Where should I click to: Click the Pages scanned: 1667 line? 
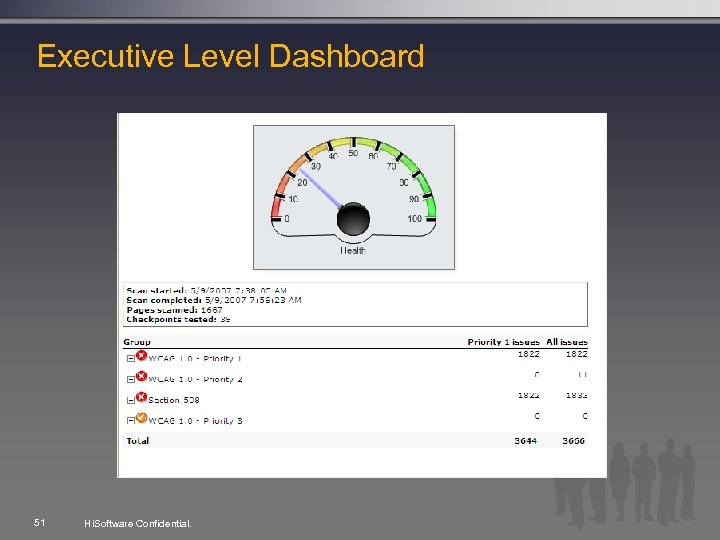coord(174,310)
